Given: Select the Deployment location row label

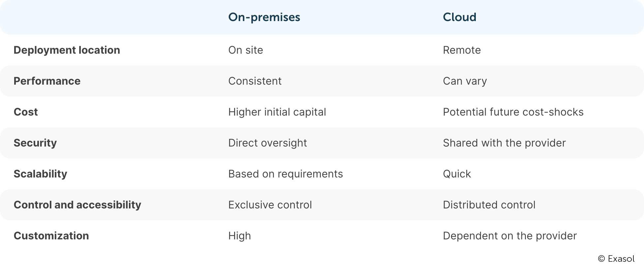Looking at the screenshot, I should 67,50.
